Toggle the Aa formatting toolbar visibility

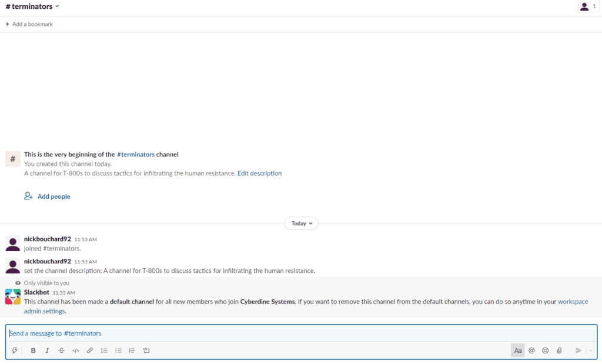(x=517, y=350)
